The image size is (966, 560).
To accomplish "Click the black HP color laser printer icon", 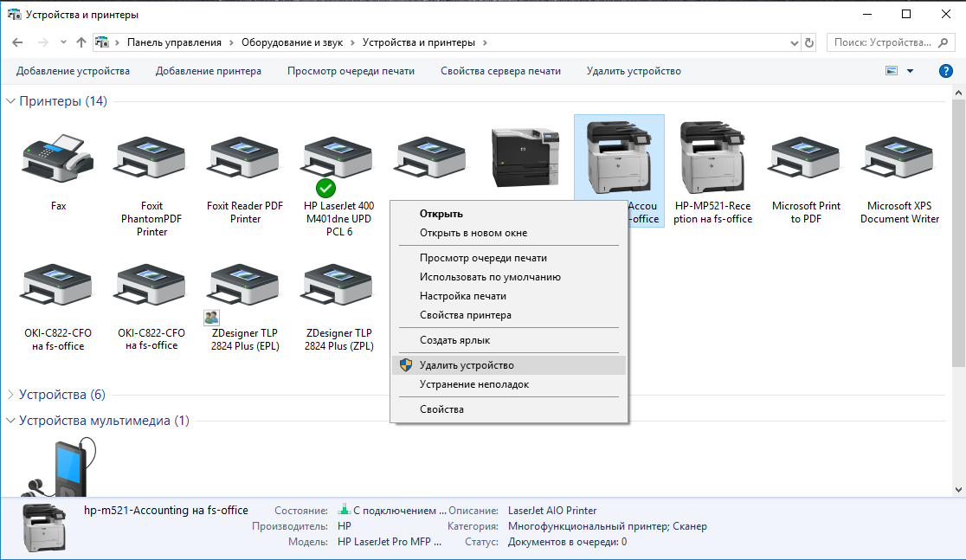I will click(525, 158).
